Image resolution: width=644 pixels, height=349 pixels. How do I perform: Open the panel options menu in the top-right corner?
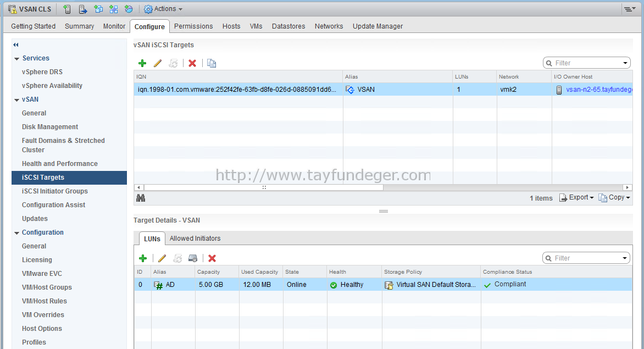[630, 9]
